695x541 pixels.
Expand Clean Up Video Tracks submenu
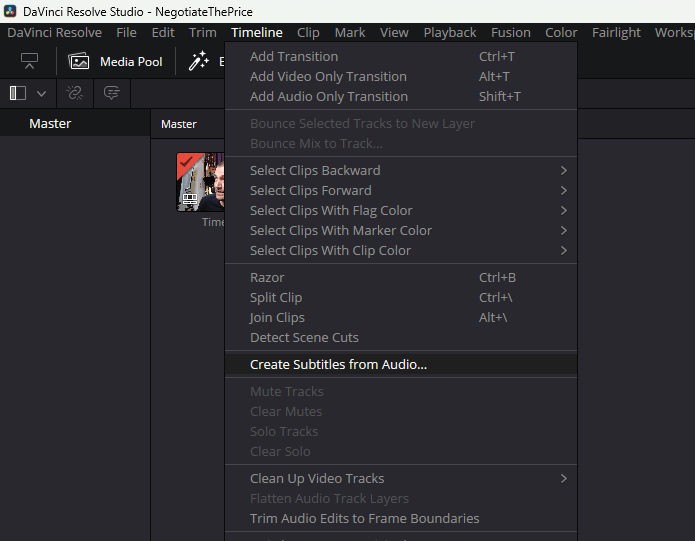pyautogui.click(x=401, y=478)
